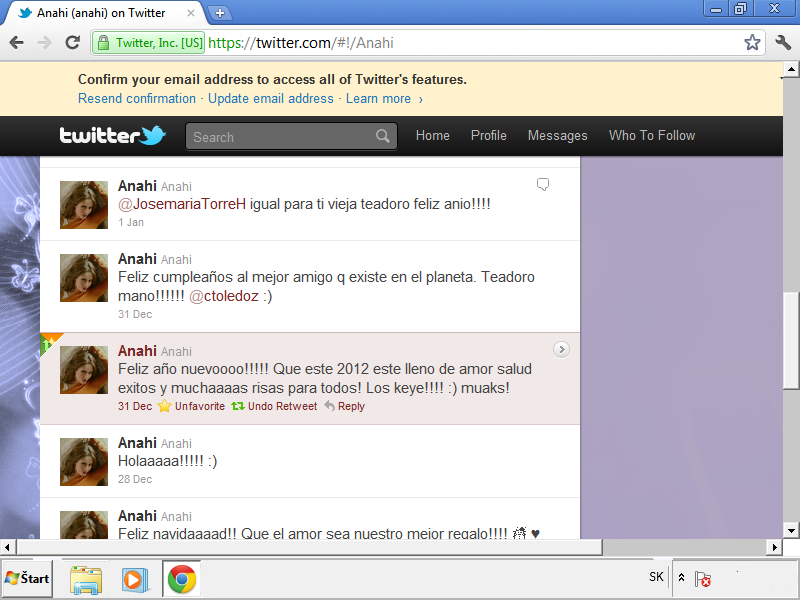
Task: Click the 1 Jan timestamp
Action: [131, 222]
